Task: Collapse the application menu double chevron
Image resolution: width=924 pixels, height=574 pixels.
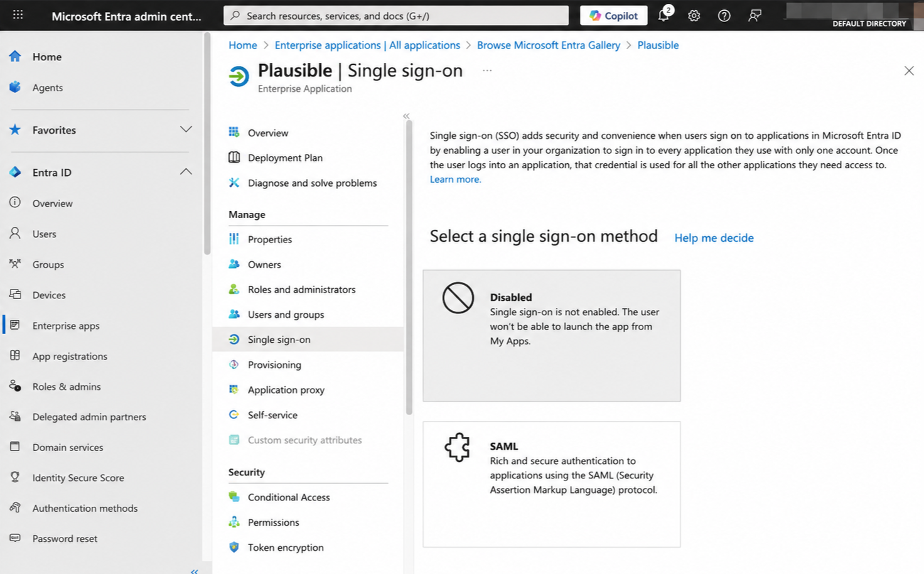Action: pos(406,116)
